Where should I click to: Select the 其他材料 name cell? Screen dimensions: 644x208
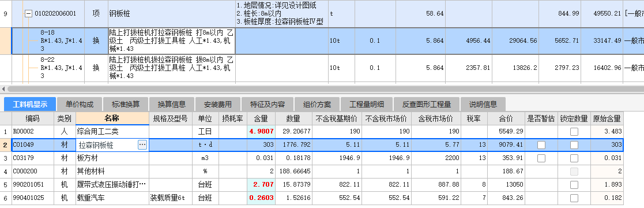click(112, 172)
